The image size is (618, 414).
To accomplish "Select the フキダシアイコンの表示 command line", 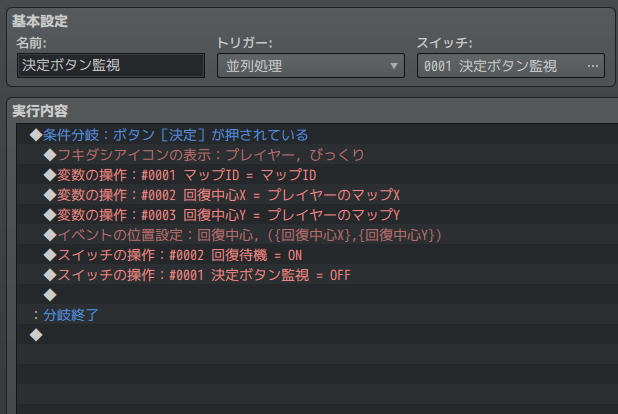I will pos(317,155).
